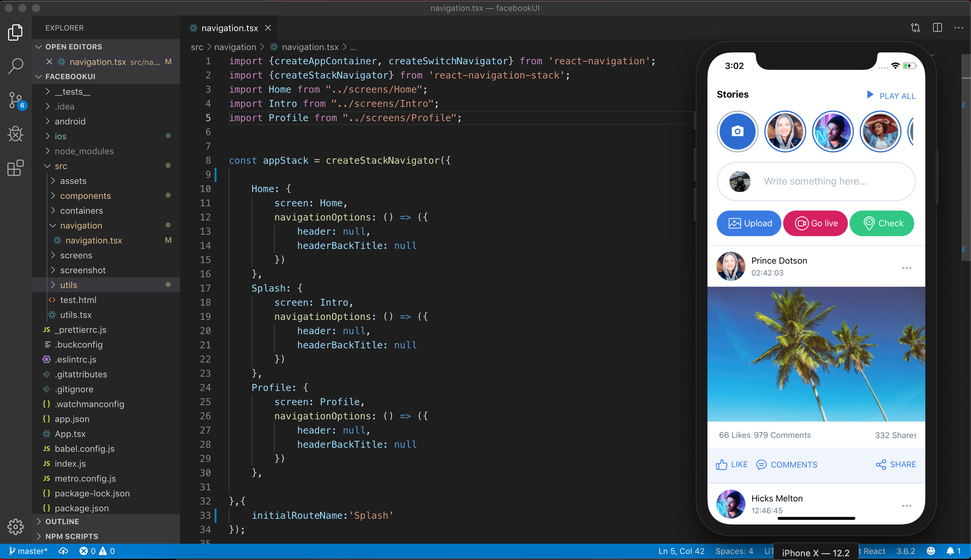
Task: Click the Upload icon button in post area
Action: coord(734,223)
